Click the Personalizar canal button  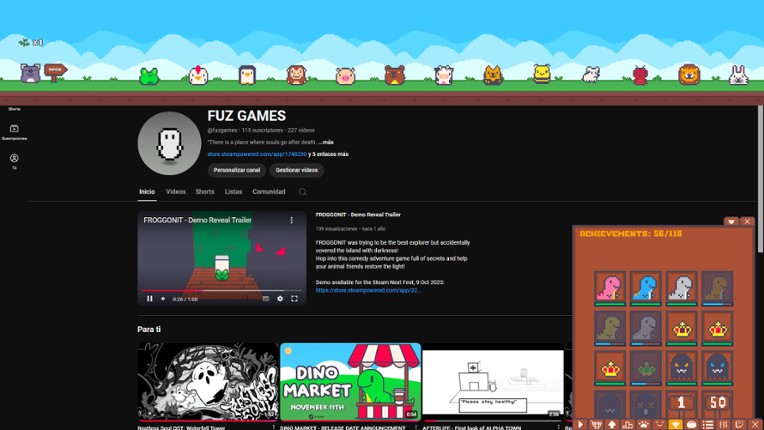[236, 170]
